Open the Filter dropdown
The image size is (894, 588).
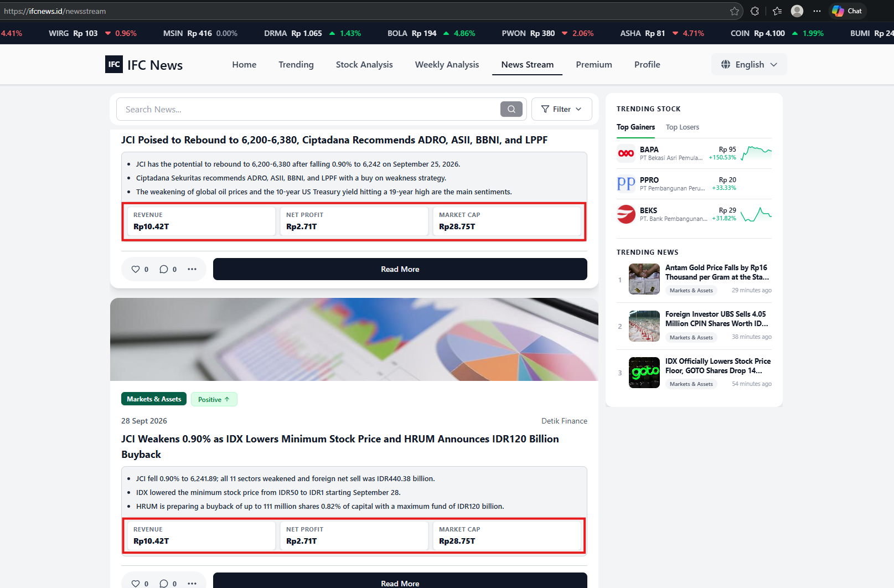click(x=561, y=109)
